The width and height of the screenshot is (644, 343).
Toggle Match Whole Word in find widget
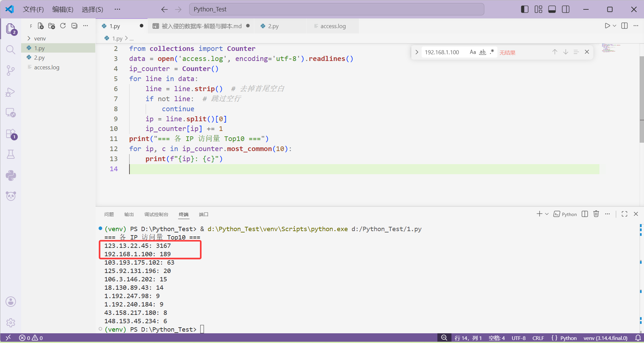click(x=482, y=52)
